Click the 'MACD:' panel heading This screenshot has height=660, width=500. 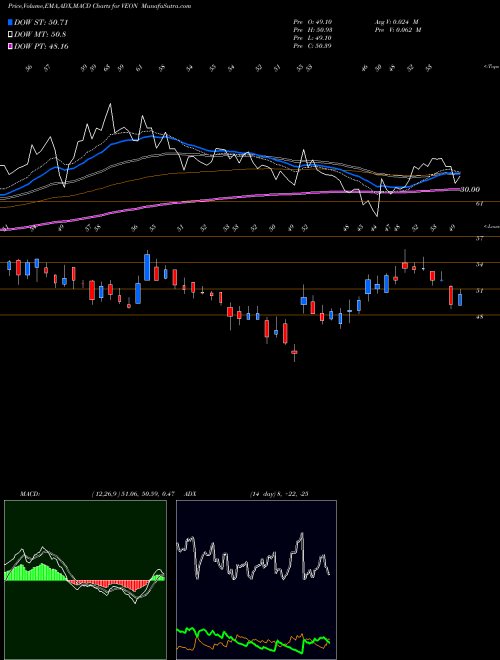coord(29,494)
